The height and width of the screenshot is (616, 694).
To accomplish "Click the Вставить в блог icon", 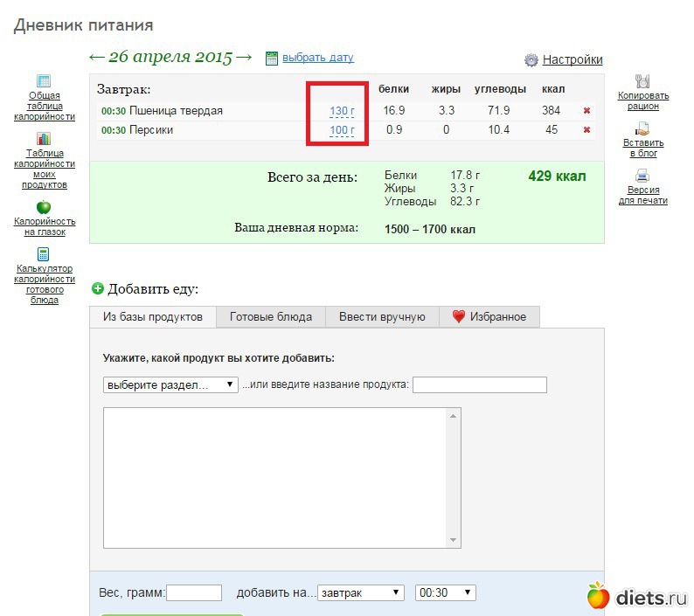I will tap(642, 128).
